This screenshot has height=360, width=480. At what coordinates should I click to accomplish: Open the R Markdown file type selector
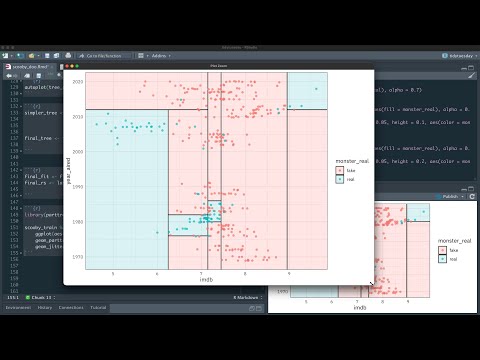(x=248, y=297)
